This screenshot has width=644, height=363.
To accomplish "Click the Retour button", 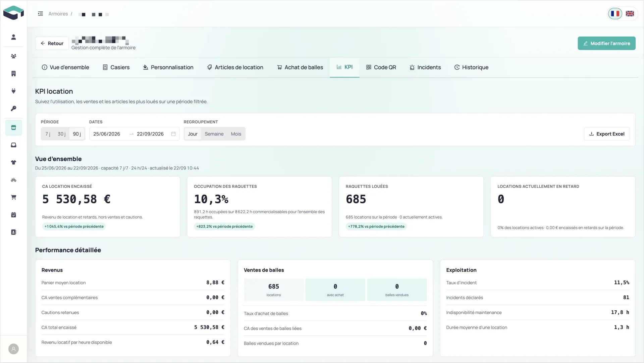I will 52,43.
